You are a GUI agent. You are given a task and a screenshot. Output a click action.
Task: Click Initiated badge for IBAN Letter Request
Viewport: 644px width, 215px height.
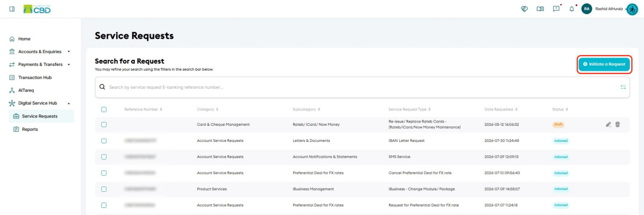561,141
